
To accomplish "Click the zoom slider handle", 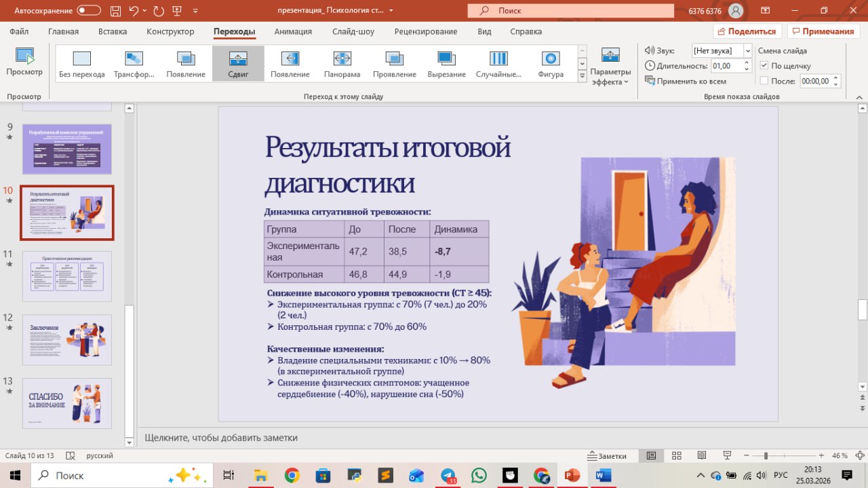I will (766, 455).
